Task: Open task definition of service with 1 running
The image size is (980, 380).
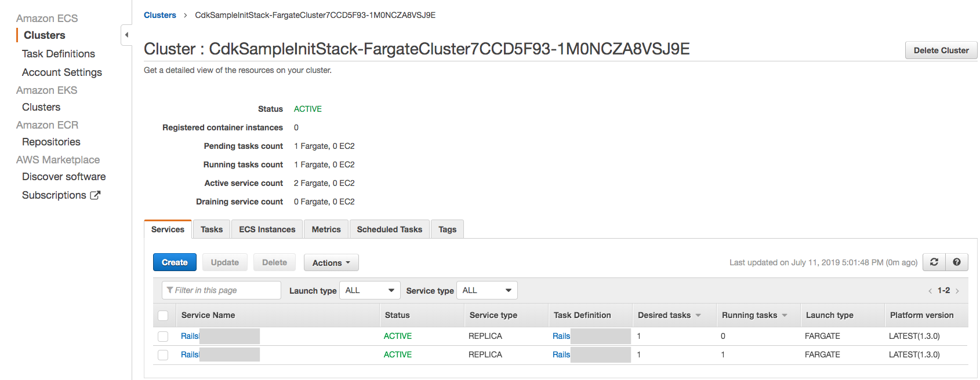Action: point(561,355)
